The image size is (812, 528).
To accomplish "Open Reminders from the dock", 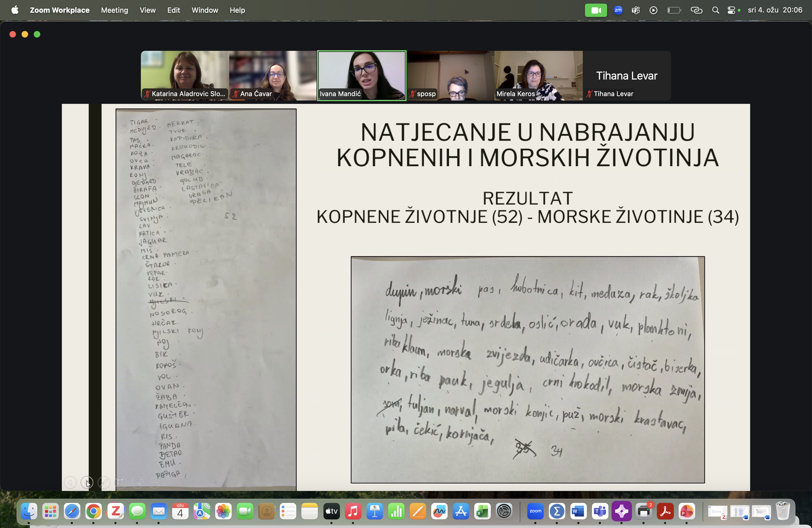I will click(288, 511).
